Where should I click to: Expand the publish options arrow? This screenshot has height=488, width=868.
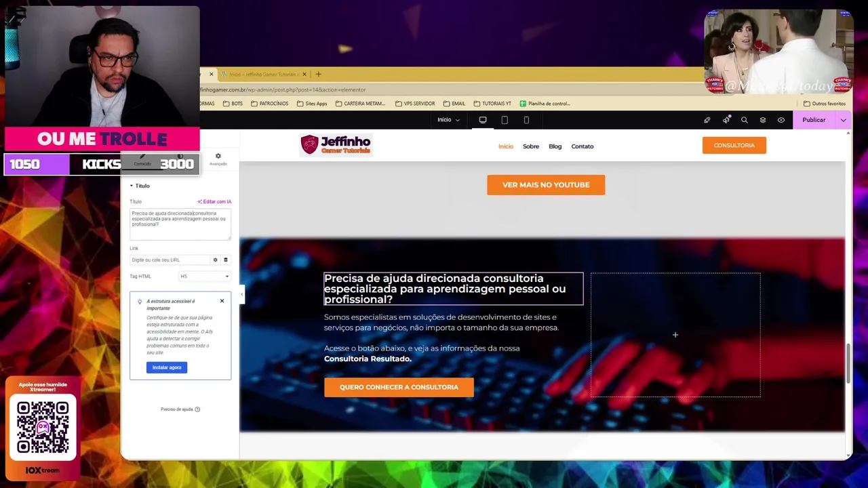[x=843, y=120]
